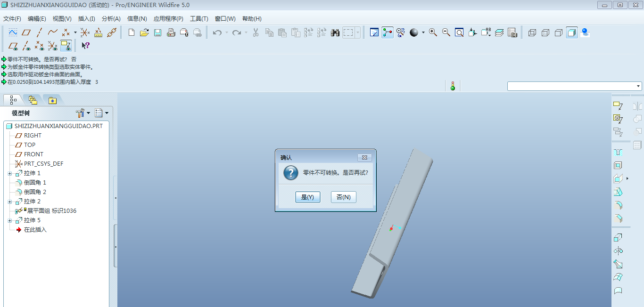Switch to shaded display mode

572,32
